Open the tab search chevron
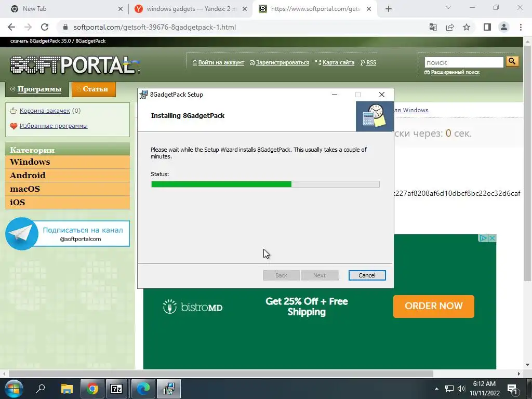The image size is (532, 399). coord(448,7)
